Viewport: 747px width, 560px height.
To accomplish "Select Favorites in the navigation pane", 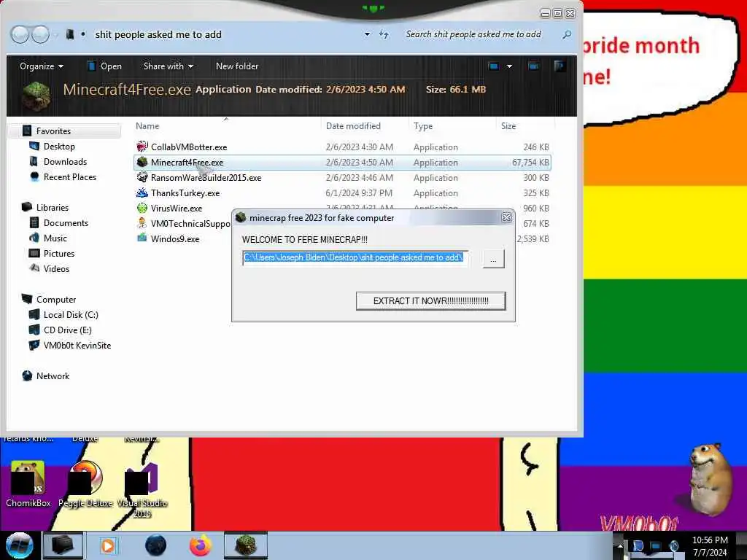I will 53,131.
